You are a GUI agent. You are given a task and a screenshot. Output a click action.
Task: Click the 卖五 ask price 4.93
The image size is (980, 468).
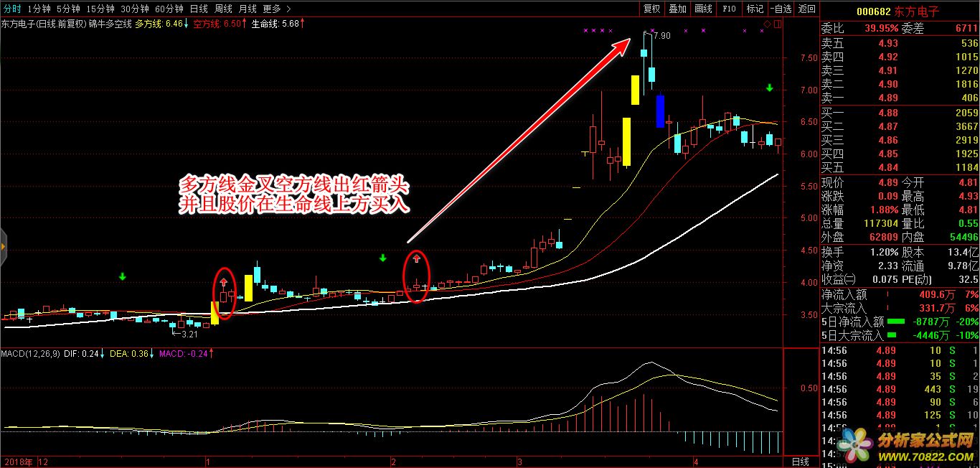tap(888, 44)
